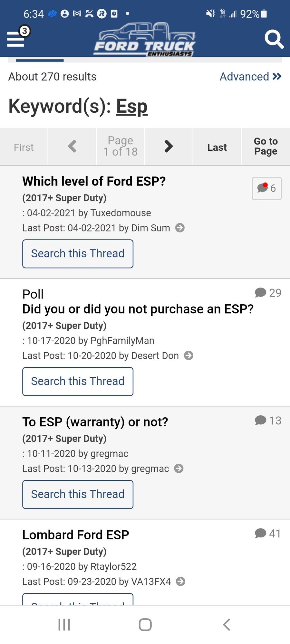Jump to Last results page

(217, 147)
